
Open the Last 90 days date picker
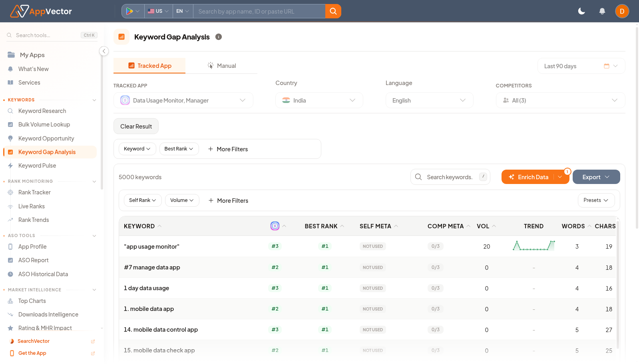(581, 66)
